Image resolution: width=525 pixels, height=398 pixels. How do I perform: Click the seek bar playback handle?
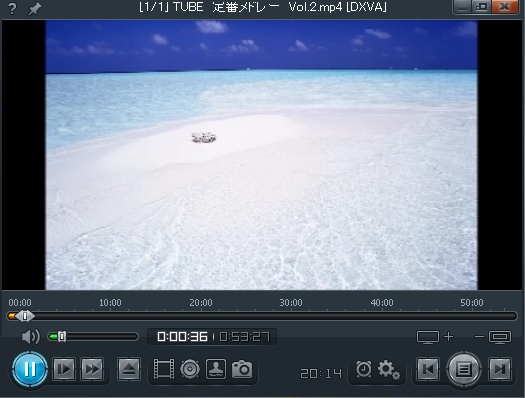tap(25, 316)
